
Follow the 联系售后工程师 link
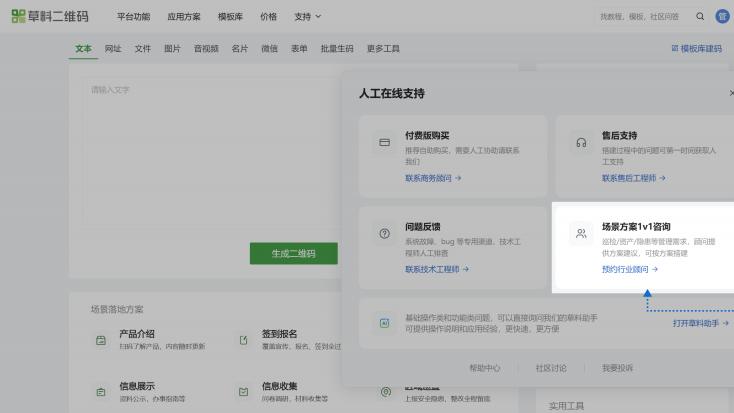coord(634,178)
